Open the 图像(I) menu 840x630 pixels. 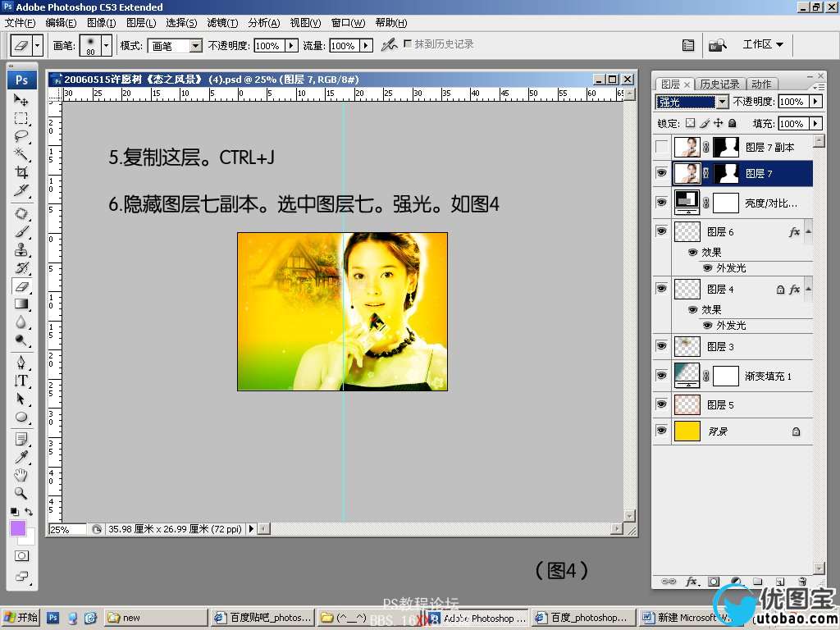click(x=101, y=23)
